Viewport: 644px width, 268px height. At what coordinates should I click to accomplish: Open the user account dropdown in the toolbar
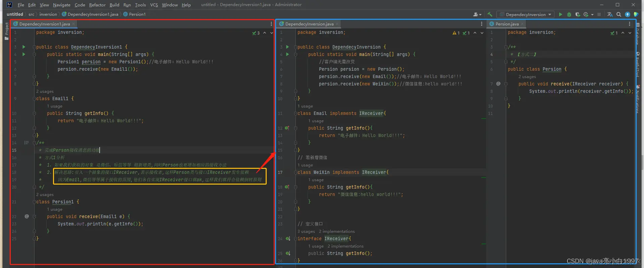point(477,14)
